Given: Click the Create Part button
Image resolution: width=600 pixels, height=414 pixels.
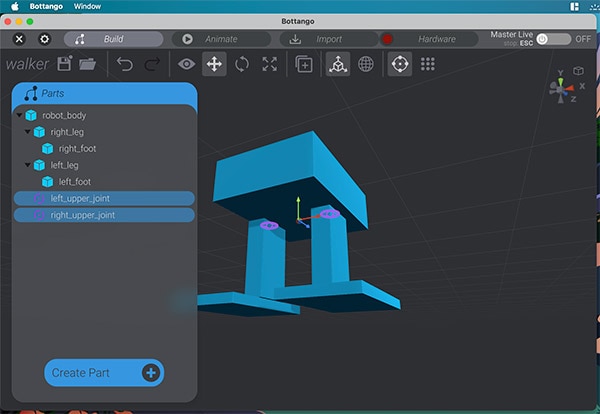Looking at the screenshot, I should pyautogui.click(x=104, y=373).
